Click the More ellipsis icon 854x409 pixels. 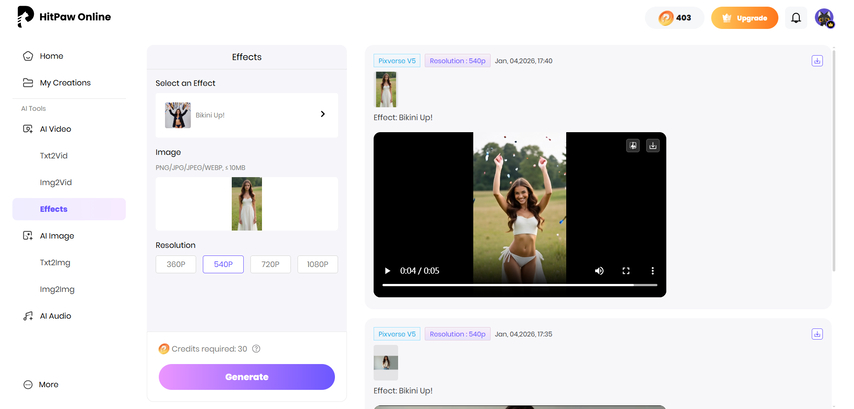[x=28, y=384]
